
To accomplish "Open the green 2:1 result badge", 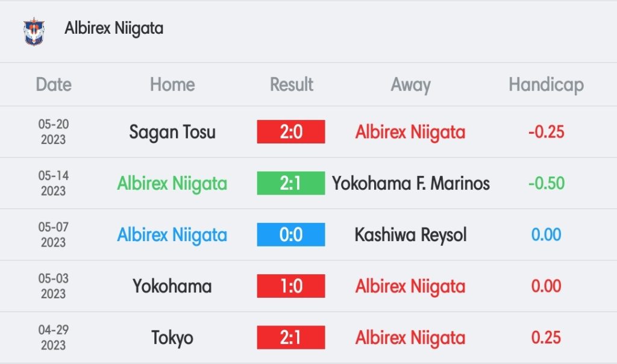I will [291, 183].
